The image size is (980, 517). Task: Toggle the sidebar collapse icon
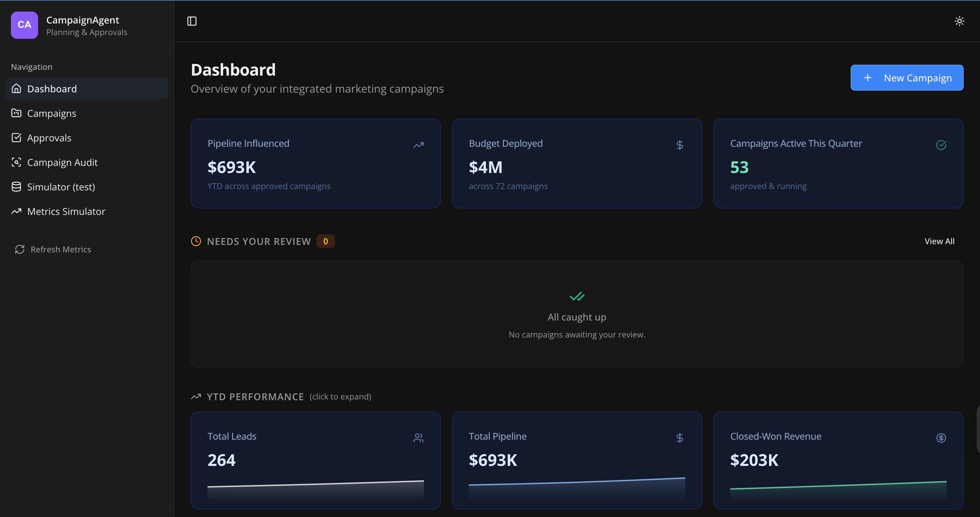pos(192,21)
